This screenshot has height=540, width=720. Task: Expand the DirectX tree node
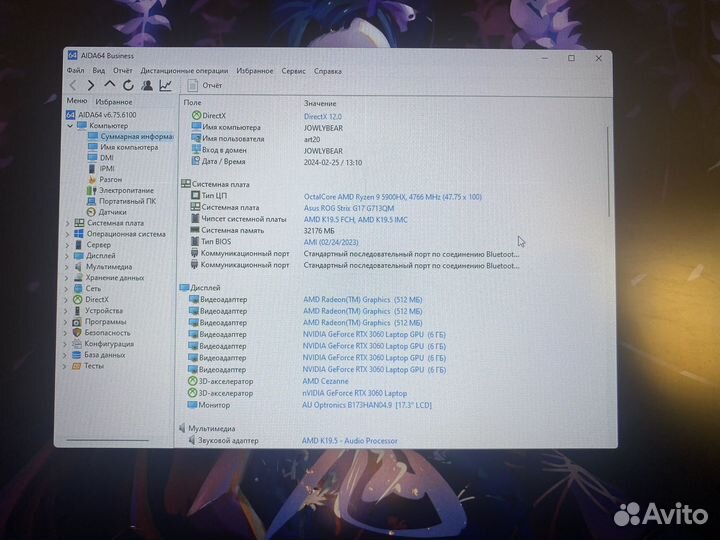point(67,300)
